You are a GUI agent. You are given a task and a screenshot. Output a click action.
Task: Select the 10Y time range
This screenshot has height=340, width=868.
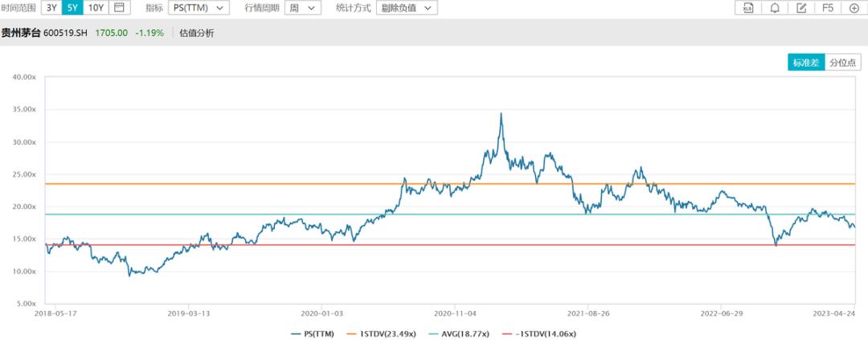click(x=96, y=8)
